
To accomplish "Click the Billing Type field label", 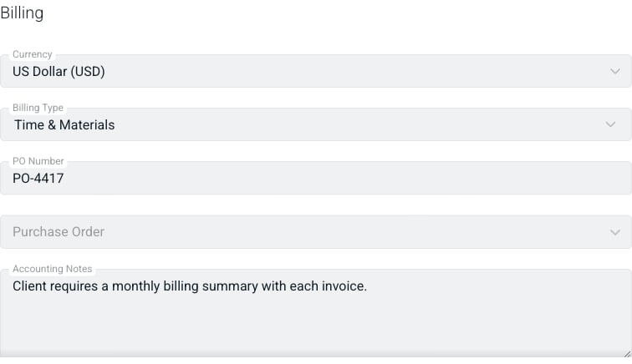I will [38, 108].
